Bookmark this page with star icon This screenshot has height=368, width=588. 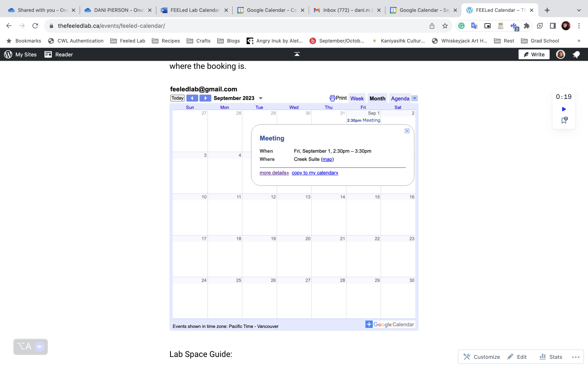coord(445,26)
